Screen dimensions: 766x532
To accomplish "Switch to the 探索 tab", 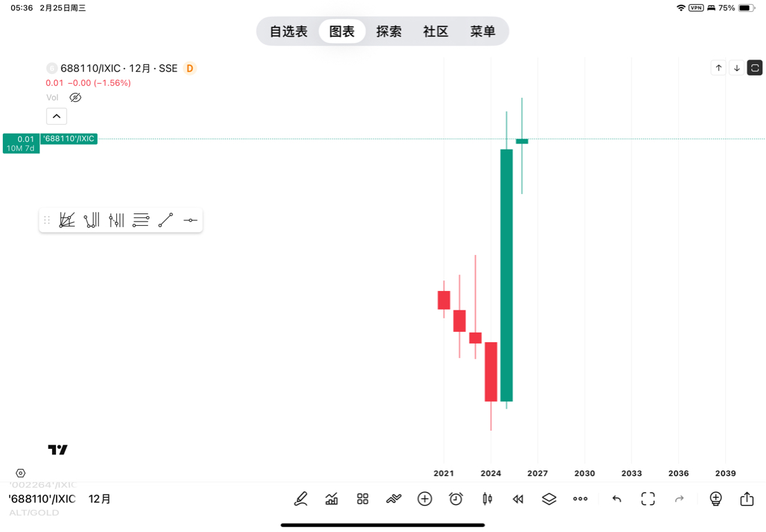I will 389,32.
